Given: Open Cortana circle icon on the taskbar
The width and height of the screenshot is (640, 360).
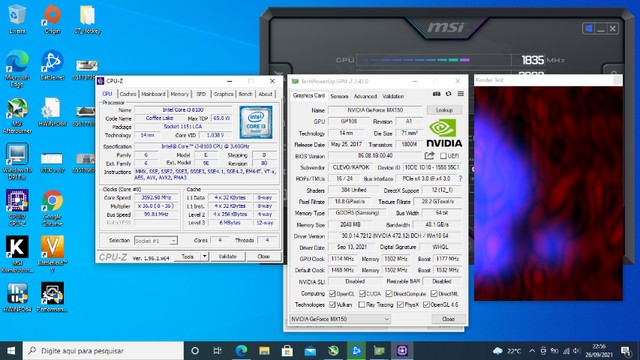Looking at the screenshot, I should [195, 351].
